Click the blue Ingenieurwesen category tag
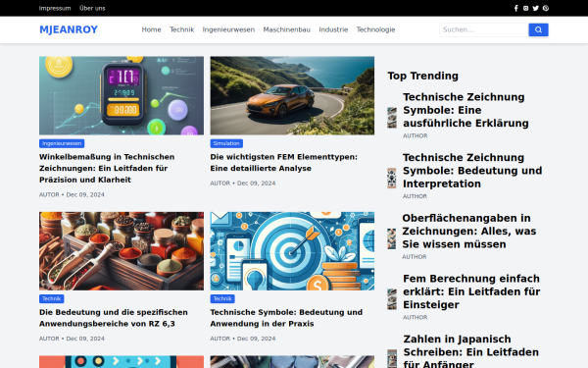Viewport: 588px width, 368px height. (x=62, y=143)
